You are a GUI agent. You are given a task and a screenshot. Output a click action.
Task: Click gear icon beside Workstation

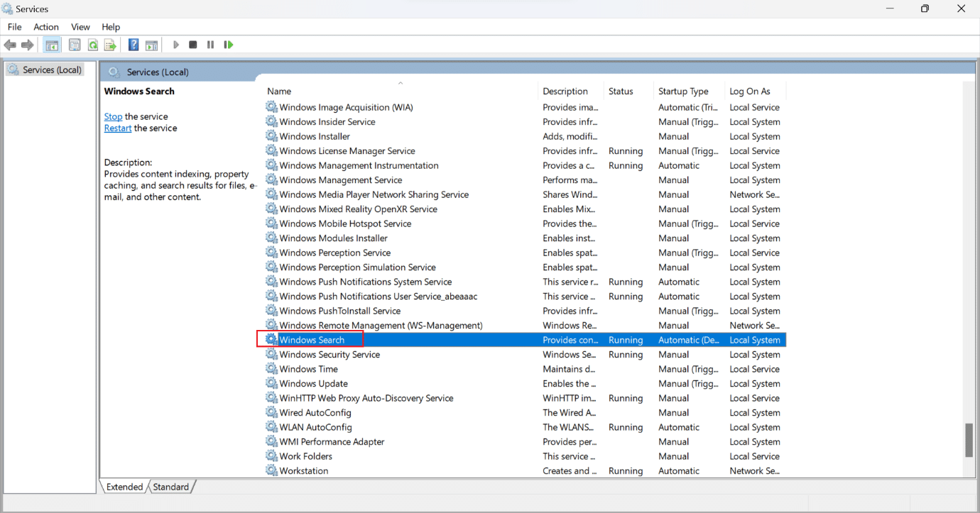click(271, 470)
